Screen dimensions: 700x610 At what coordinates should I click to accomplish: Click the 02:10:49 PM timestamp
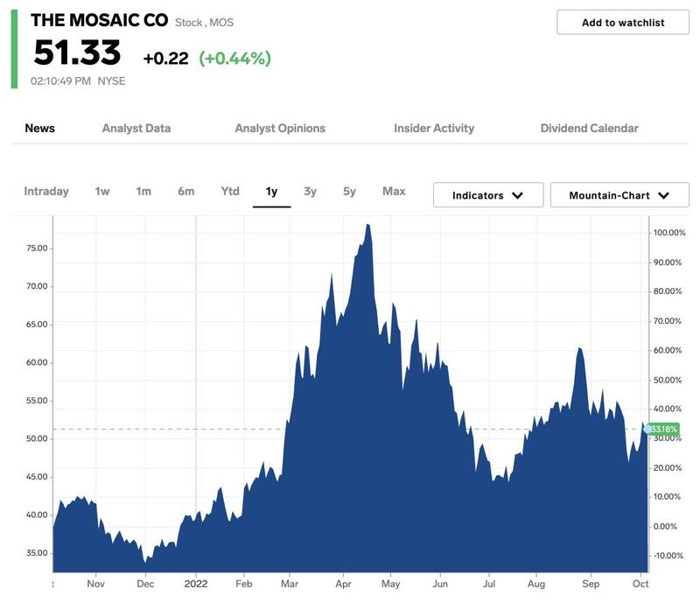(60, 81)
